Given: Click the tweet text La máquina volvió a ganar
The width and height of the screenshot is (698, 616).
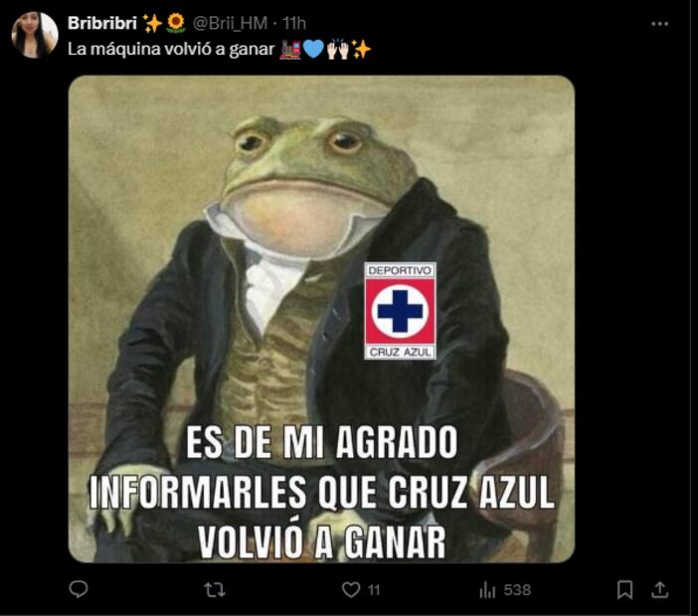Looking at the screenshot, I should [171, 49].
